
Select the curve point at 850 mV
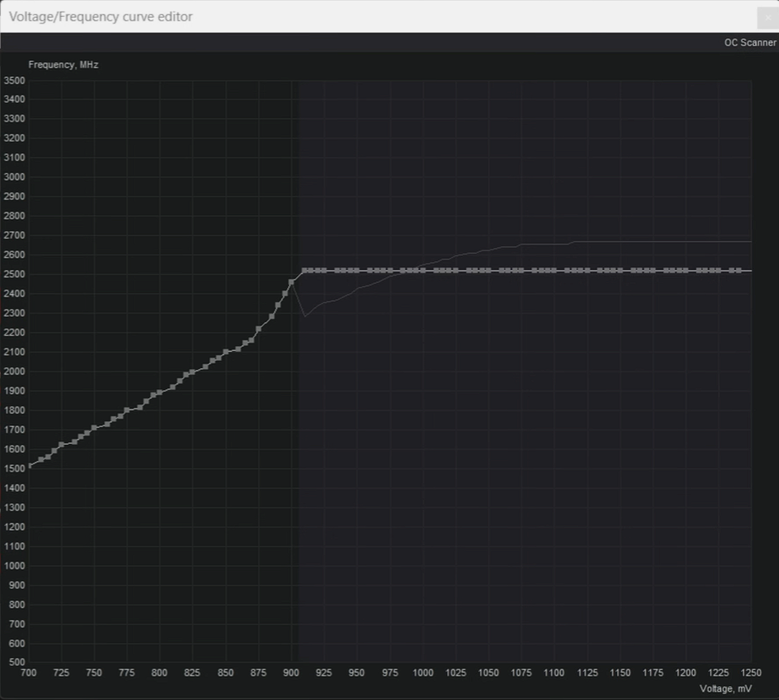click(x=225, y=353)
